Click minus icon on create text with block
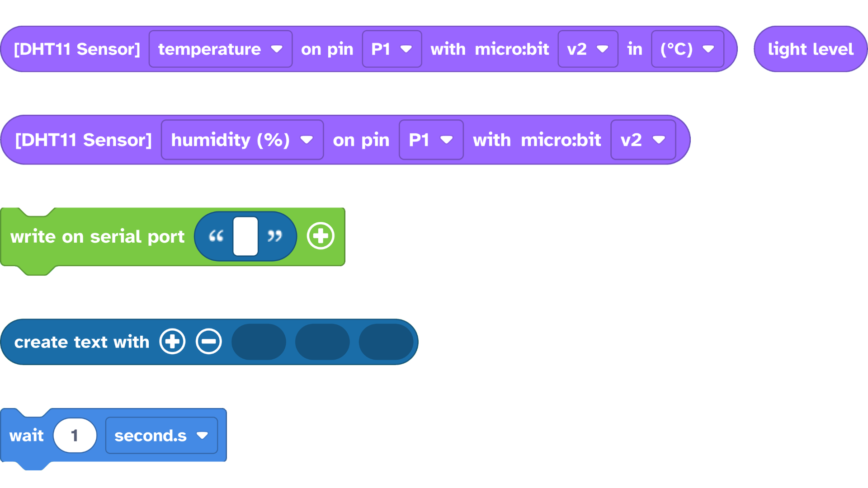This screenshot has width=868, height=488. [208, 342]
